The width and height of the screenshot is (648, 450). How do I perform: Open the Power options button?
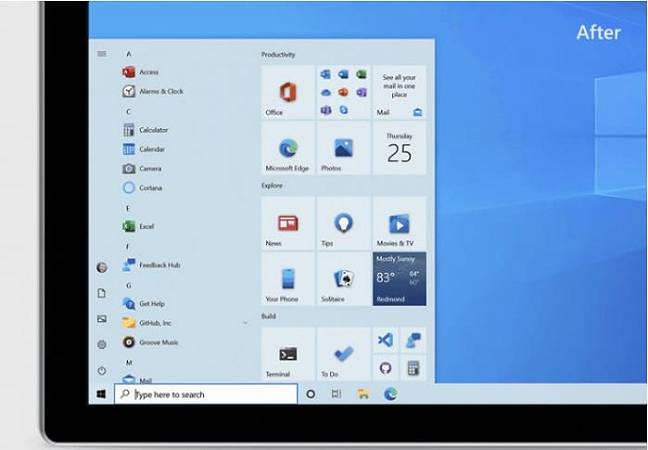[x=102, y=371]
